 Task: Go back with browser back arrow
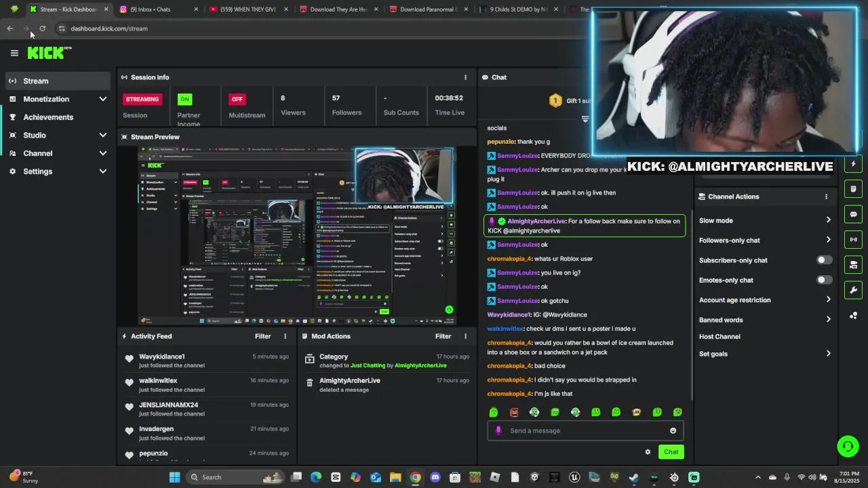(x=9, y=28)
